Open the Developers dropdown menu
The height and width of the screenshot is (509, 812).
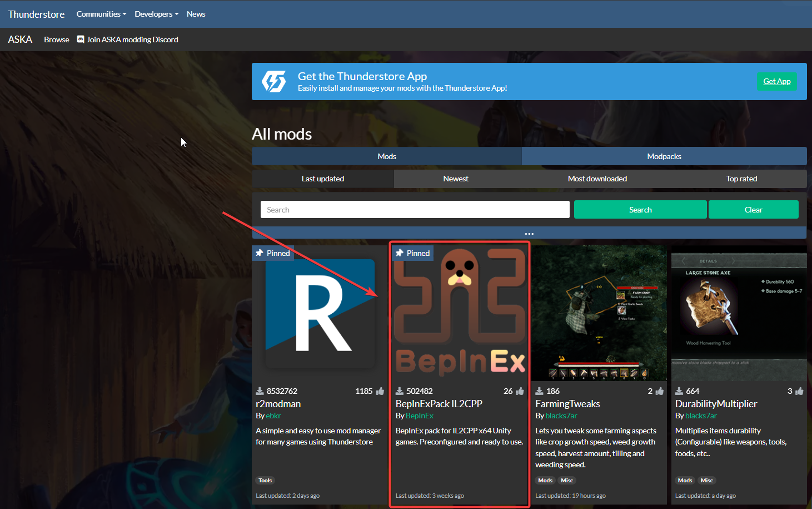click(156, 14)
